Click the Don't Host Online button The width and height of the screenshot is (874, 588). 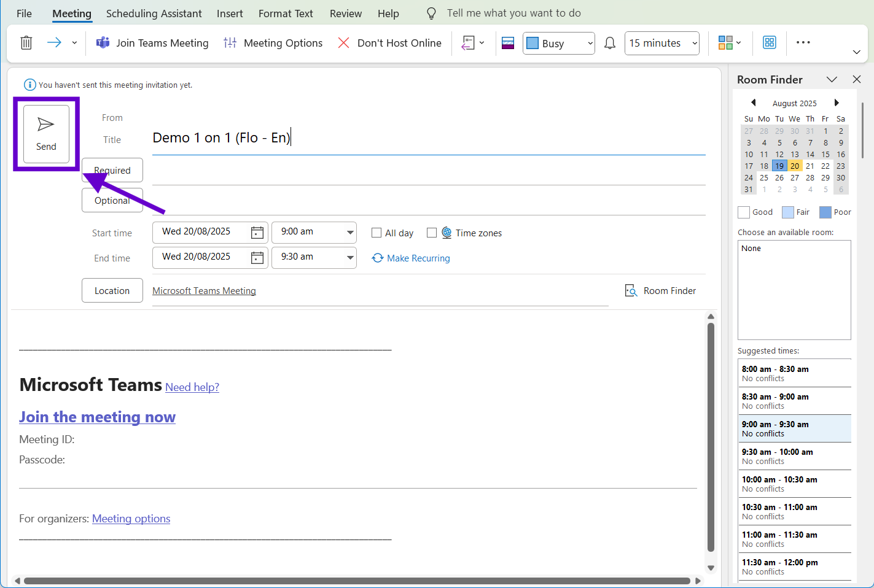coord(389,43)
